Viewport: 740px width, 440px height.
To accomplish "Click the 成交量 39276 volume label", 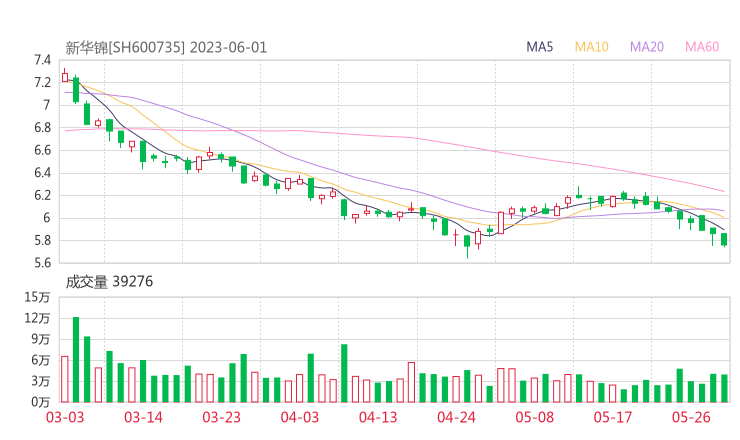I will [x=109, y=282].
